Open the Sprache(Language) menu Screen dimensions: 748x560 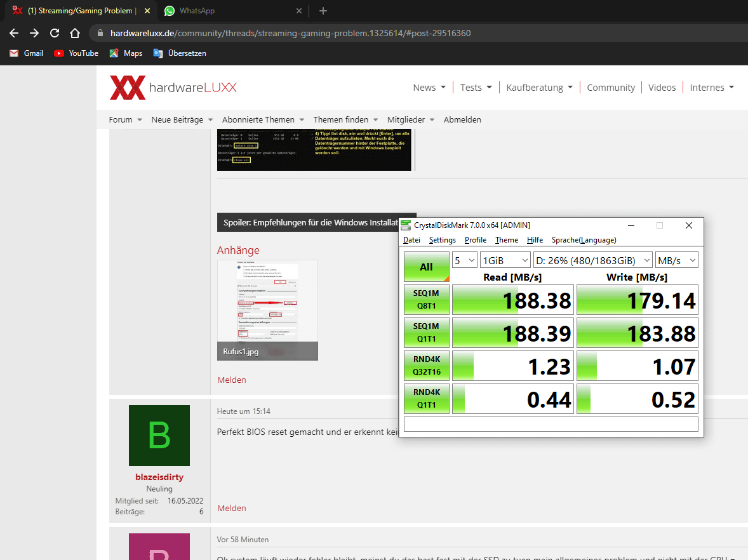(584, 240)
